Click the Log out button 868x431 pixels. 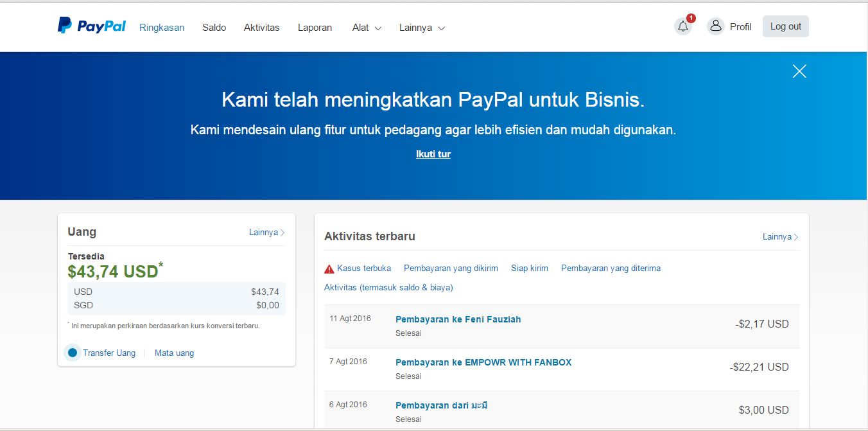click(x=786, y=26)
